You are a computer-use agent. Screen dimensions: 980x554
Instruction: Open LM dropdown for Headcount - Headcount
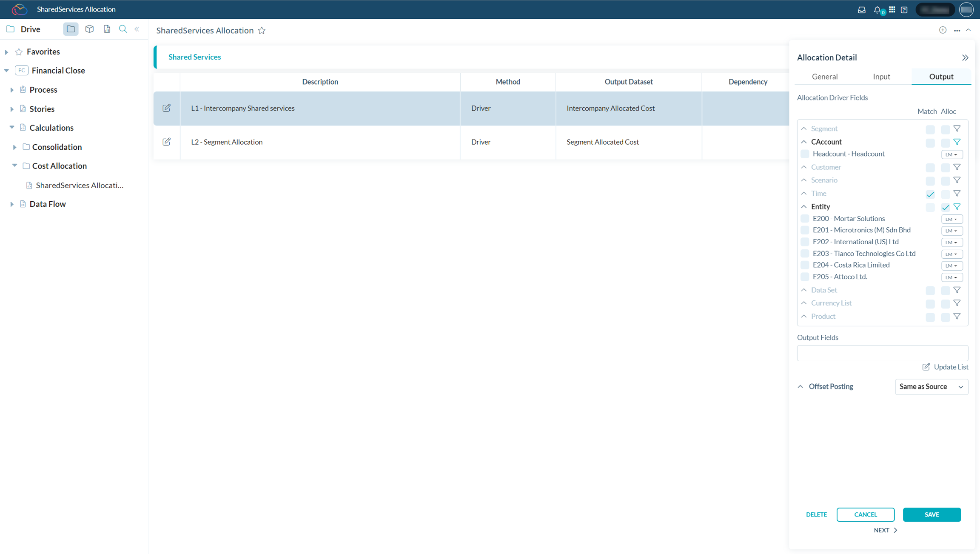pos(952,154)
